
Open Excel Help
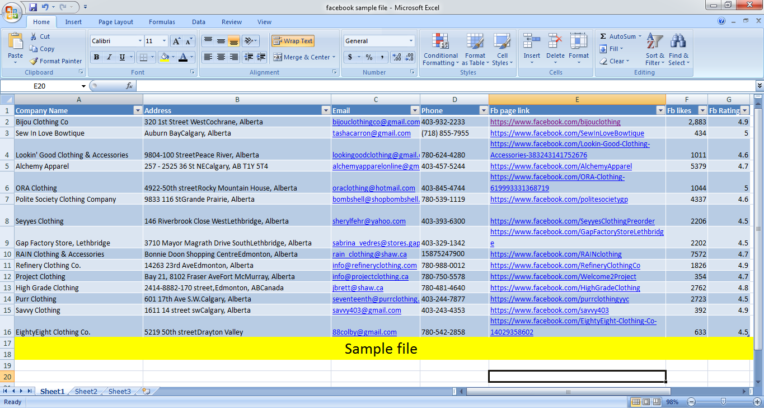click(x=721, y=21)
